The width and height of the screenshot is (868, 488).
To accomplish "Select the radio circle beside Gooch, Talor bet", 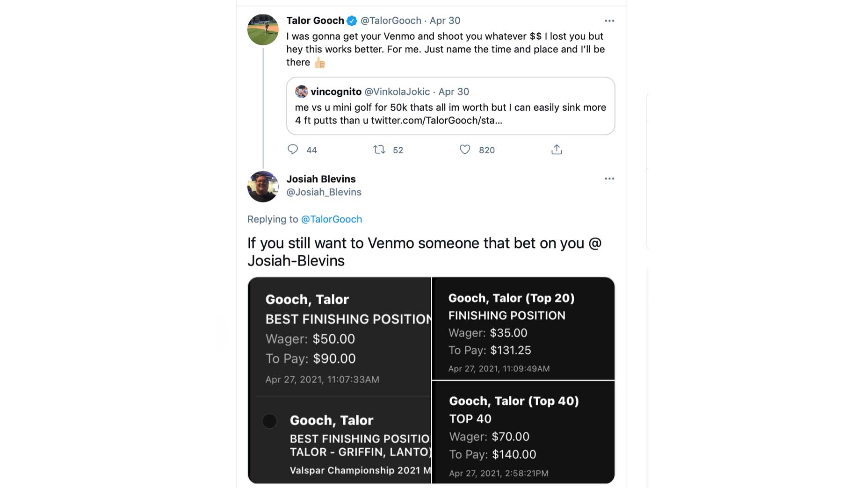I will click(x=269, y=421).
